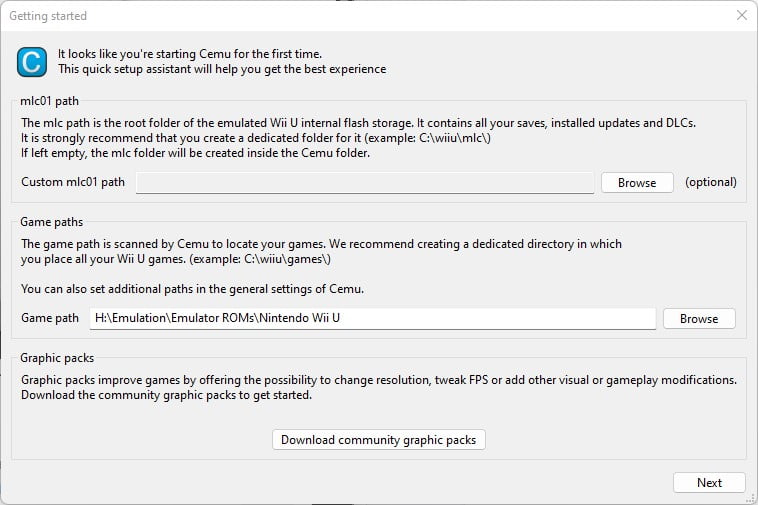758x505 pixels.
Task: Select the Game paths group heading
Action: (51, 222)
